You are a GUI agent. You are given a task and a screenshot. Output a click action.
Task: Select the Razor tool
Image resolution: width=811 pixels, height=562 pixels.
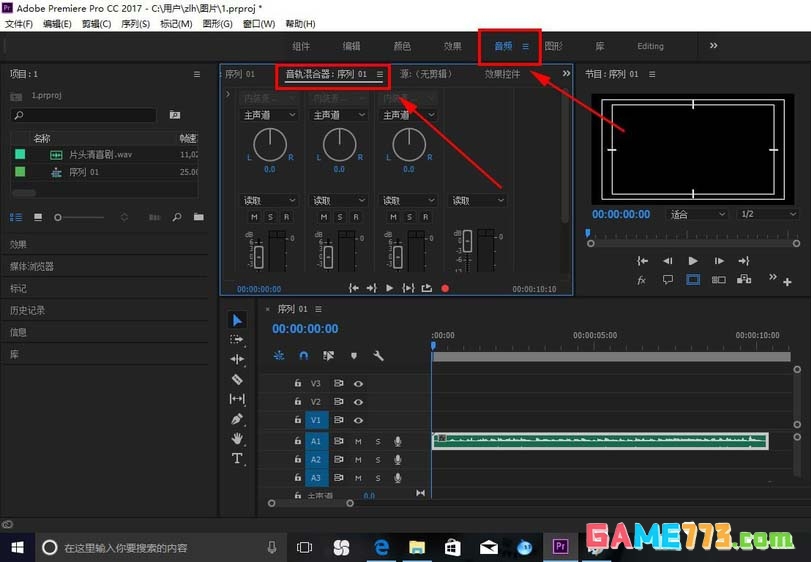tap(237, 379)
